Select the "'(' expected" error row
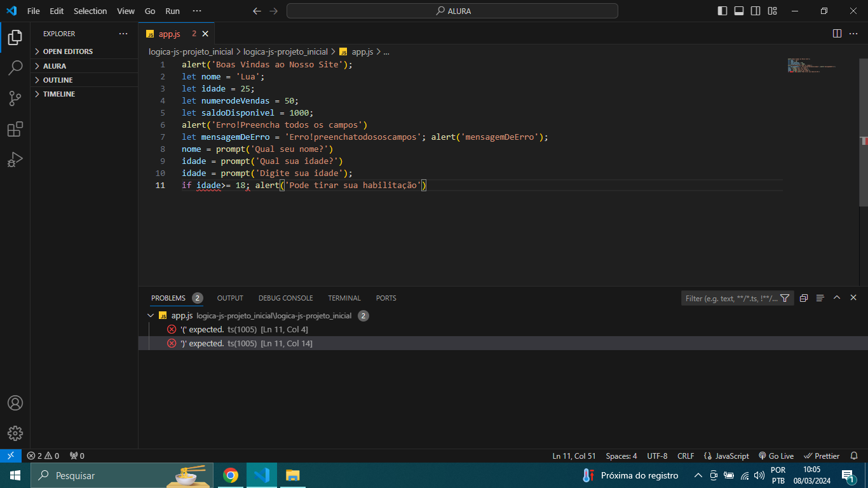This screenshot has height=488, width=868. (x=503, y=329)
